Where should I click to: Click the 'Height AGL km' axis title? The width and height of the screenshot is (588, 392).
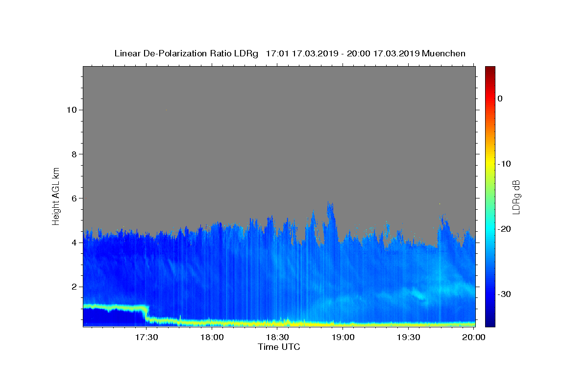(56, 196)
